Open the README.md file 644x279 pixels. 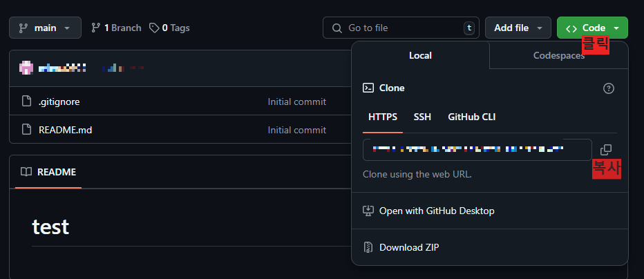66,130
